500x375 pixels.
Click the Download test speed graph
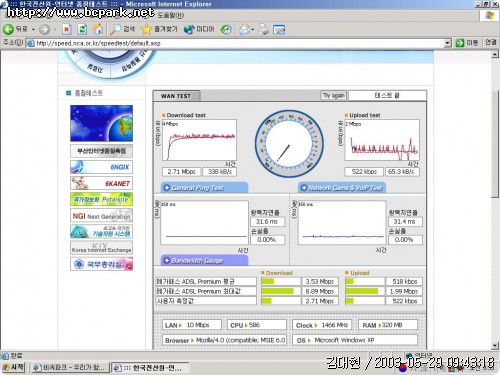(199, 140)
